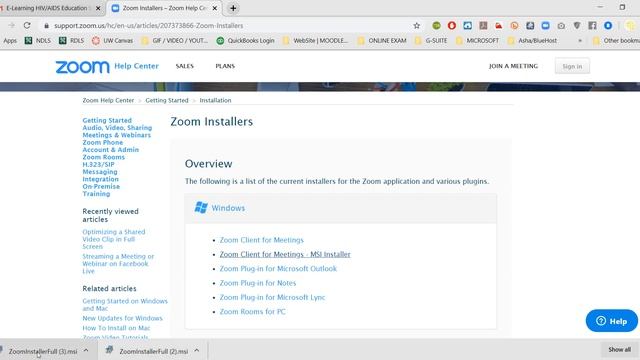Go to Getting Started breadcrumb

[167, 100]
